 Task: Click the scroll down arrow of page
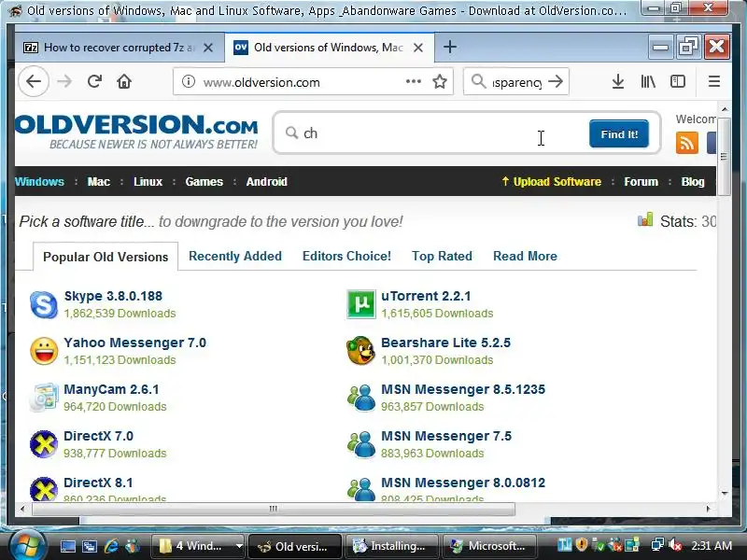(x=725, y=493)
